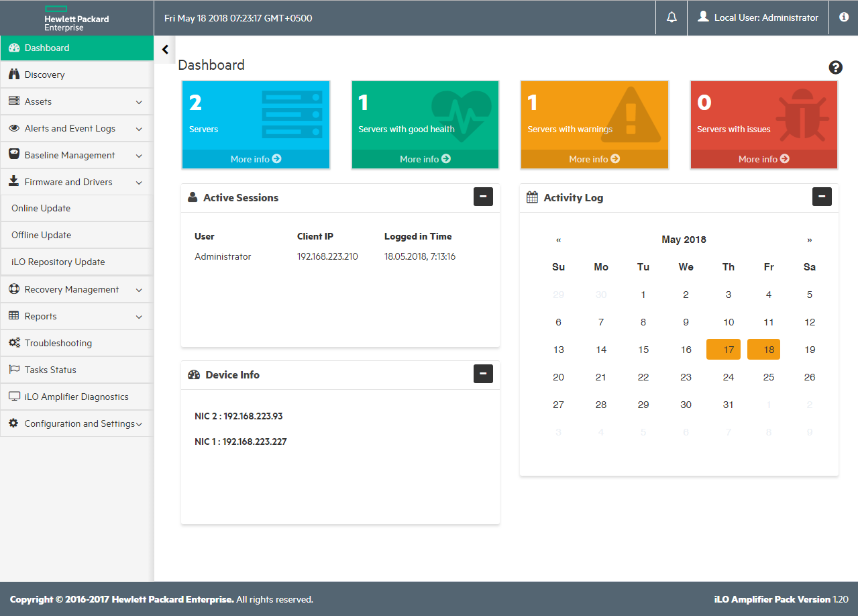
Task: Collapse sidebar with left chevron icon
Action: (165, 50)
